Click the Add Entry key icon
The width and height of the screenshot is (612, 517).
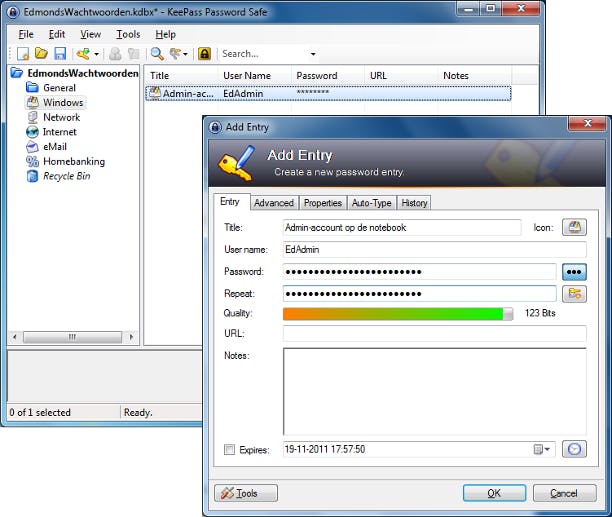pyautogui.click(x=83, y=53)
